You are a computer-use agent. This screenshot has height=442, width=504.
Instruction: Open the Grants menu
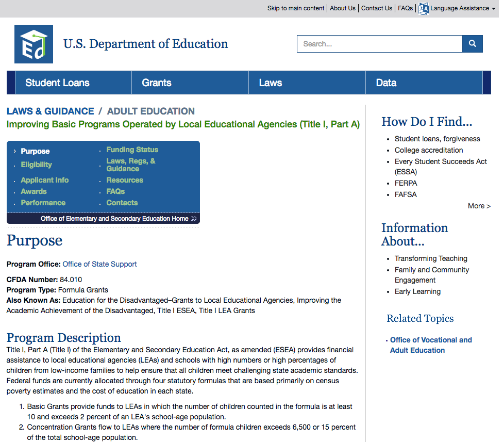(190, 83)
